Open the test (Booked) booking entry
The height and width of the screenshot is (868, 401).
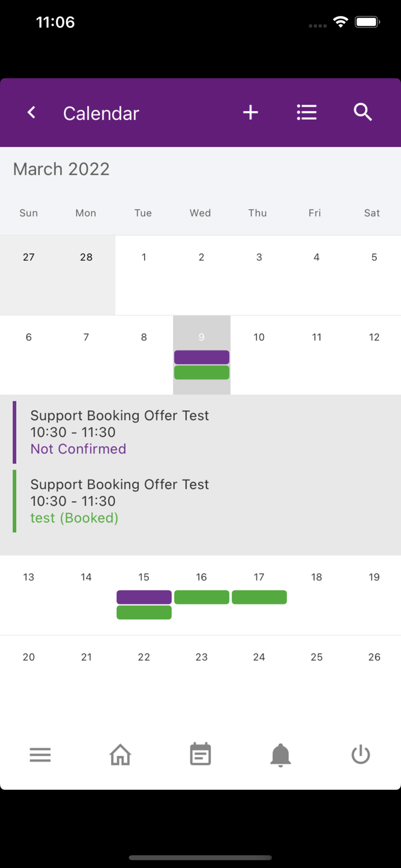[x=120, y=501]
